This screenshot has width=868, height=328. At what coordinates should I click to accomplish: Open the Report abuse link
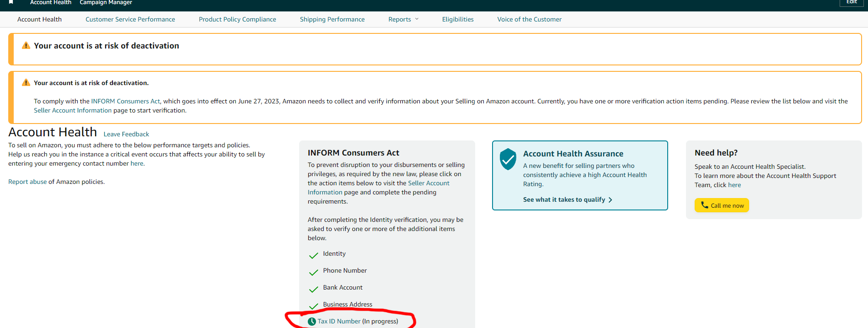click(27, 182)
